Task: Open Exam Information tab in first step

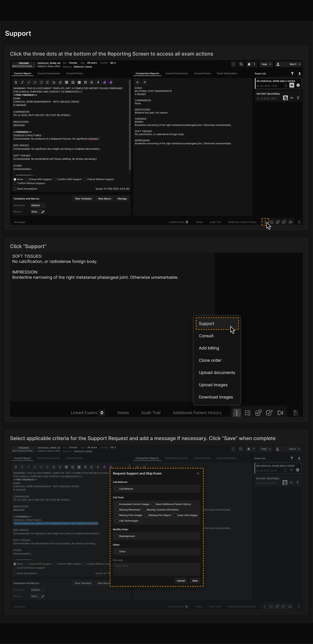Action: [x=227, y=74]
